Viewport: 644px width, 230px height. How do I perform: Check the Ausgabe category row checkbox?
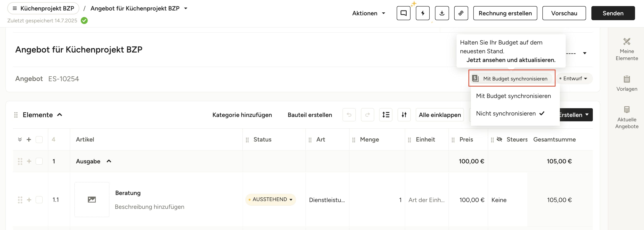click(x=39, y=161)
